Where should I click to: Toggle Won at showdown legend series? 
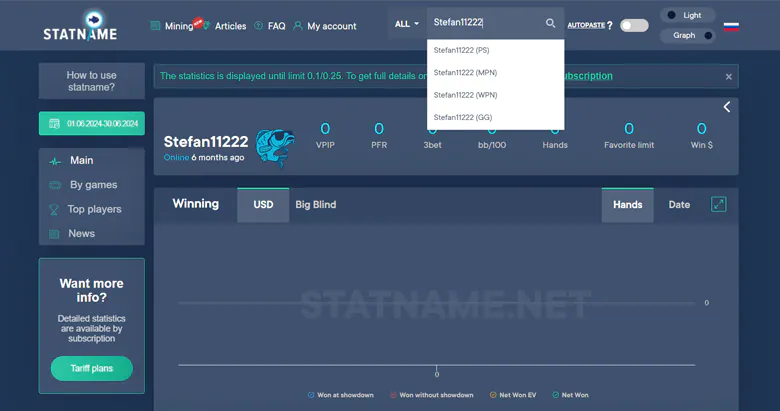(x=341, y=395)
